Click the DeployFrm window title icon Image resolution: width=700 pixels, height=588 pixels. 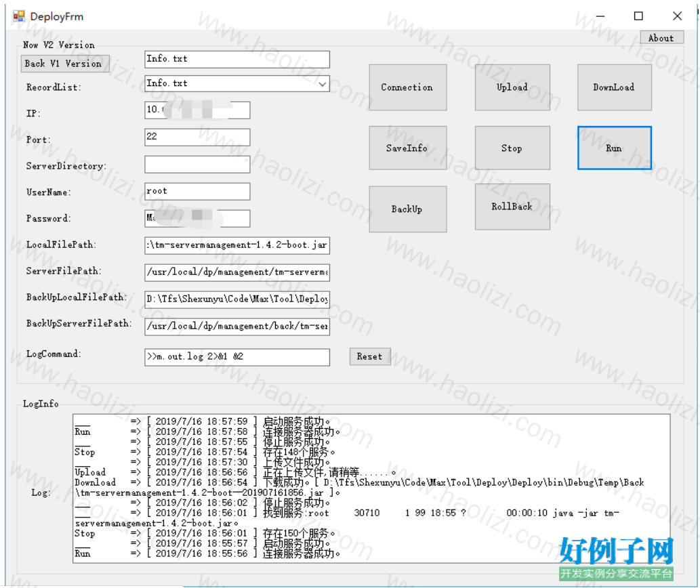pos(18,16)
